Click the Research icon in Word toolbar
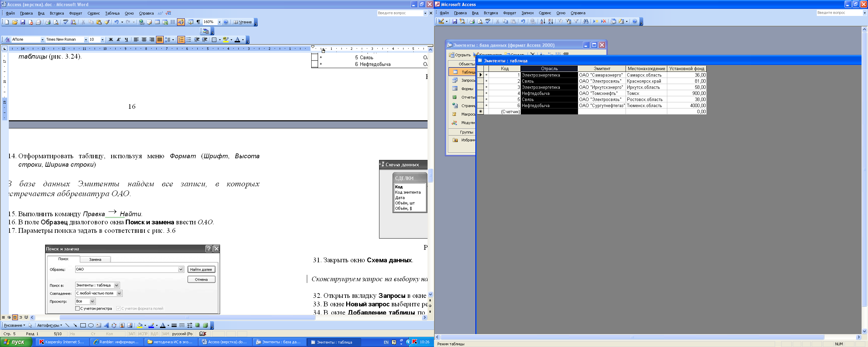 coord(74,22)
